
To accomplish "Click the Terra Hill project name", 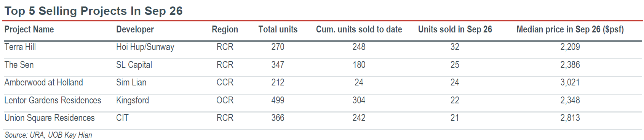I will 20,47.
